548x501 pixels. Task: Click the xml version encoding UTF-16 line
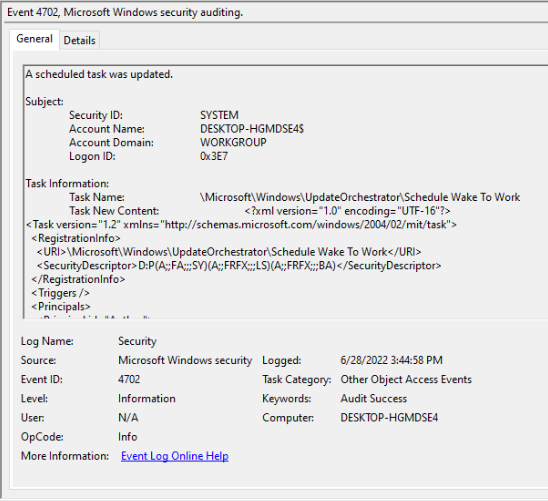pos(347,211)
